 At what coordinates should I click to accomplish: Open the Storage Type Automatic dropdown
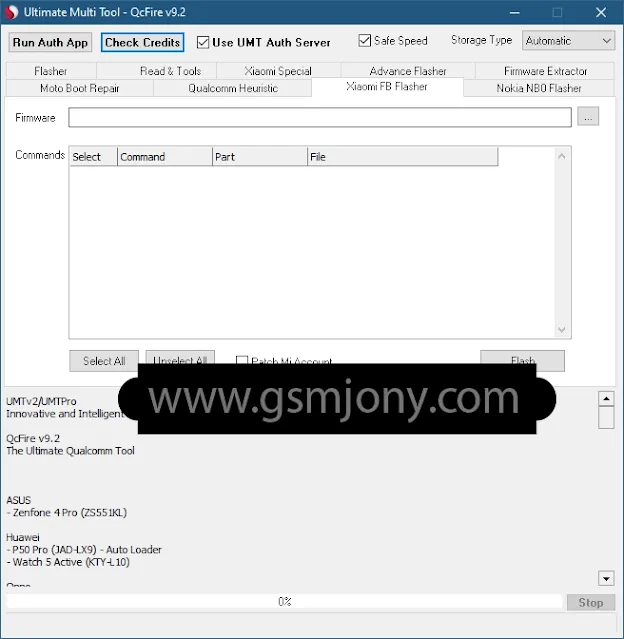[x=568, y=41]
